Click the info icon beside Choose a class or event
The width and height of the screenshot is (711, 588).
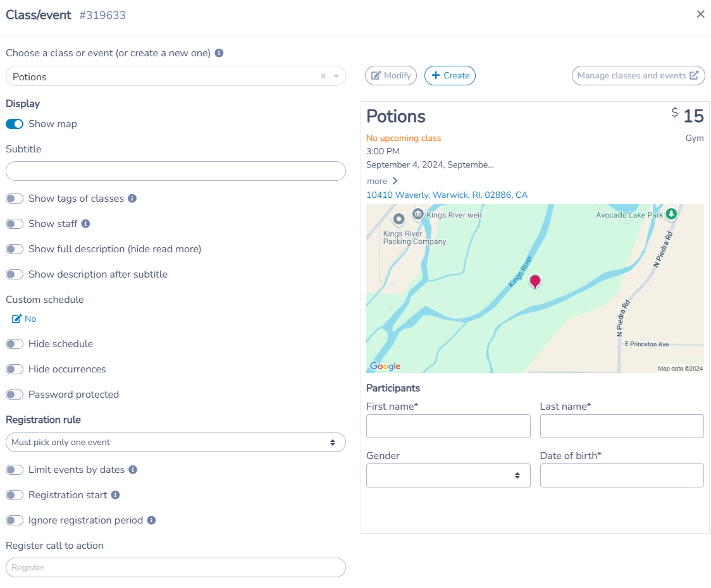point(219,53)
